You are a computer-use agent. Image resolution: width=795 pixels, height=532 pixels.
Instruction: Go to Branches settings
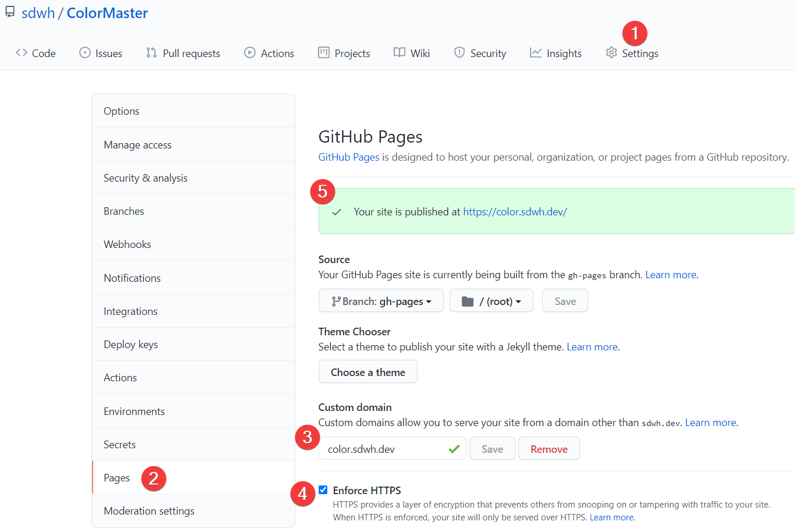[x=193, y=211]
